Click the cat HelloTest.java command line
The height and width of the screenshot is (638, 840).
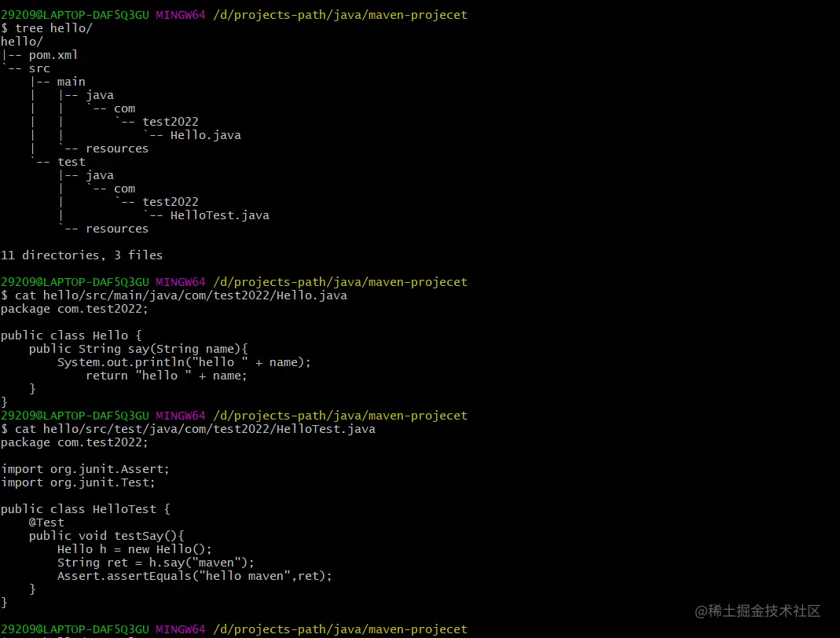pyautogui.click(x=195, y=429)
